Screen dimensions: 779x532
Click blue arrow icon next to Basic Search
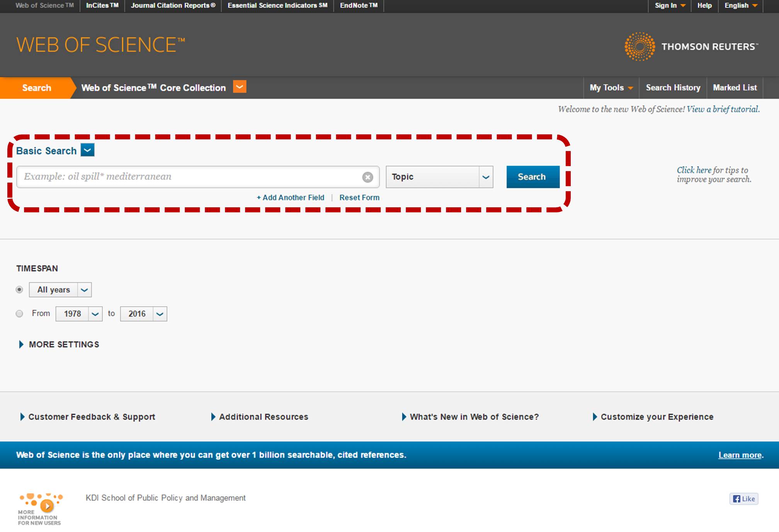click(88, 150)
